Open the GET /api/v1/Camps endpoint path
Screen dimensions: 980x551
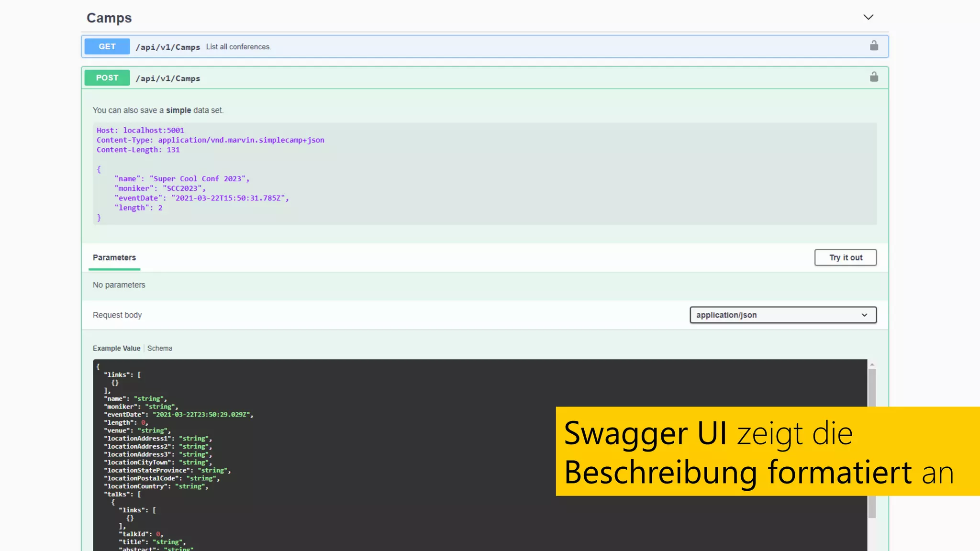point(167,47)
